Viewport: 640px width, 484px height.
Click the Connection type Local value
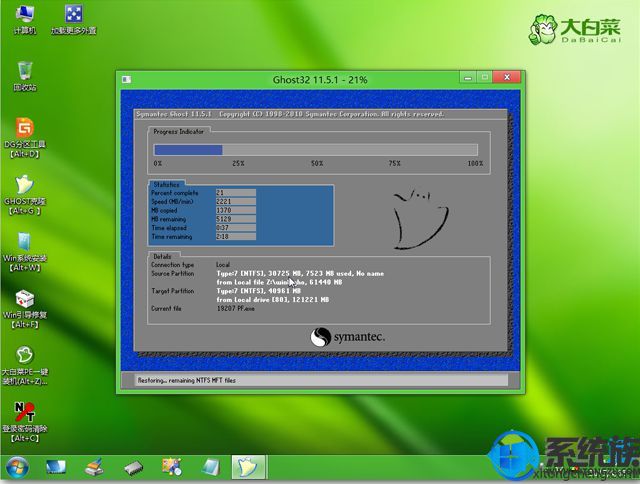point(223,264)
